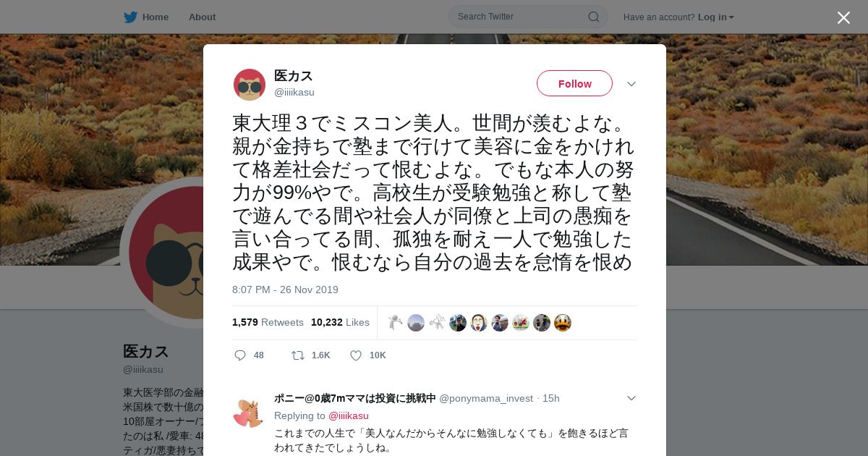The image size is (868, 456).
Task: Close the tweet overlay with the X
Action: coord(843,17)
